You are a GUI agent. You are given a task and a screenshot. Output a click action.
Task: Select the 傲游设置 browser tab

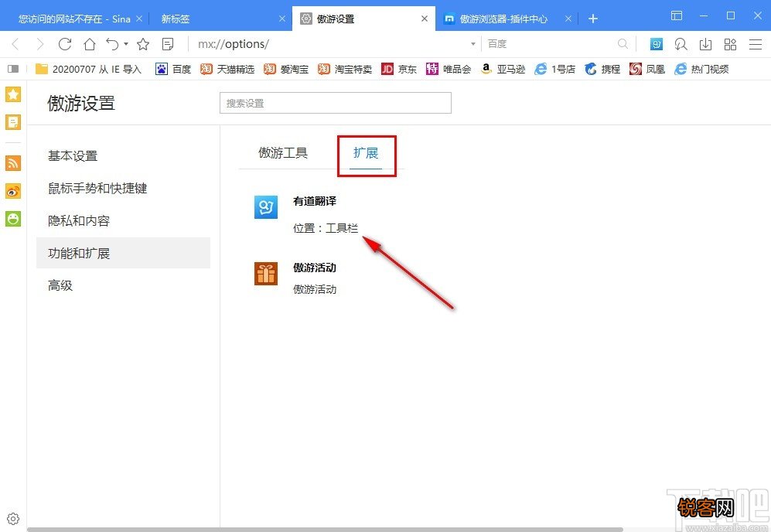click(x=364, y=19)
